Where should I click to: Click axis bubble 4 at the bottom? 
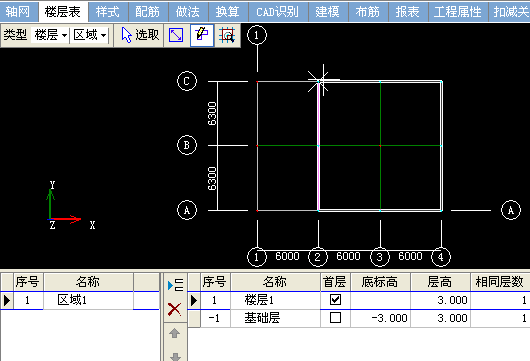(x=441, y=257)
